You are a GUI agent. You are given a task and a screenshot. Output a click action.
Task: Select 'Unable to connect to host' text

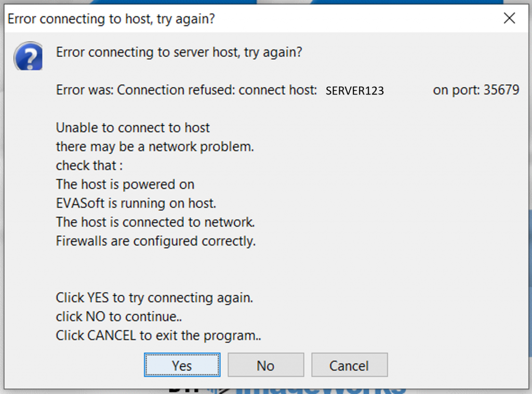tap(132, 127)
